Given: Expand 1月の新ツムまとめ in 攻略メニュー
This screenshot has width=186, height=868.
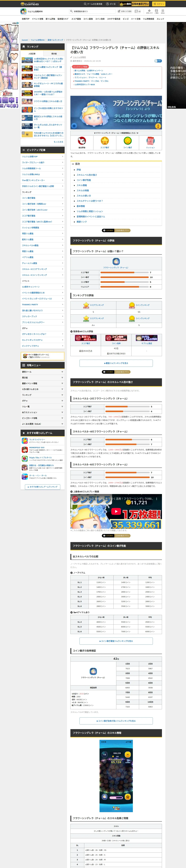Looking at the screenshot, I should [x=43, y=389].
